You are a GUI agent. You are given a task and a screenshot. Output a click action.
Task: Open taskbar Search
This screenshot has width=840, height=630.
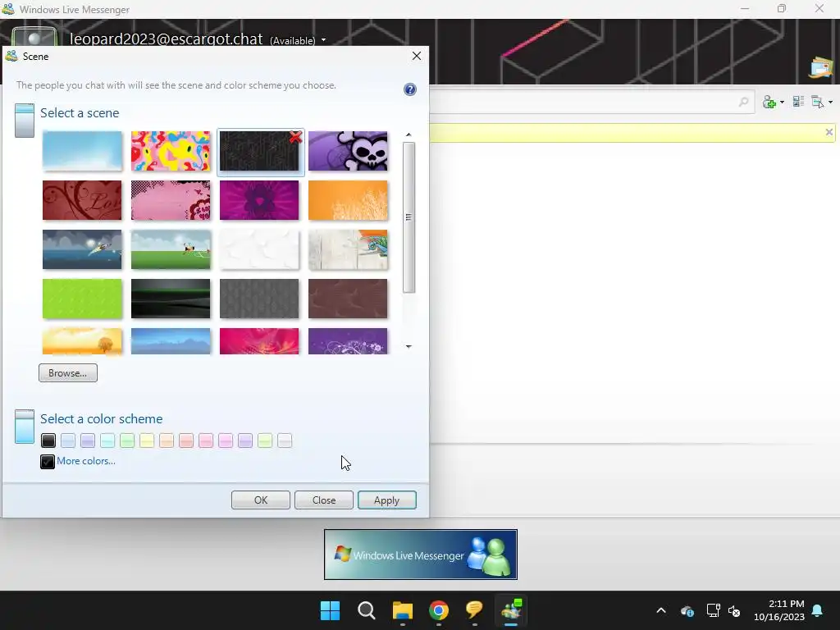(367, 610)
